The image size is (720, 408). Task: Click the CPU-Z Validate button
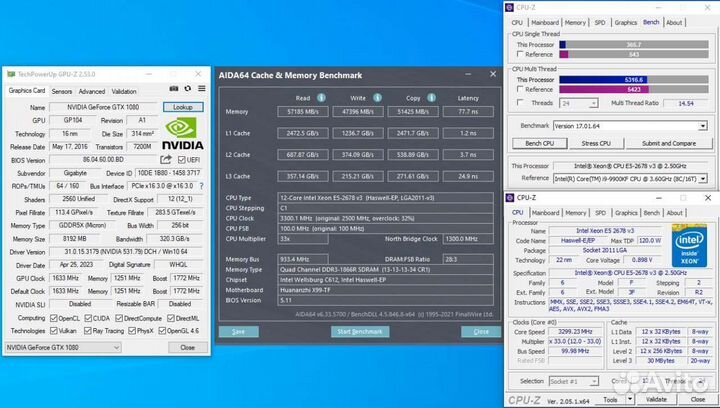tap(656, 400)
